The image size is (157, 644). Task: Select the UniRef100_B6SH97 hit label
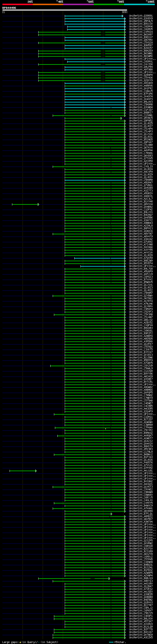click(141, 35)
